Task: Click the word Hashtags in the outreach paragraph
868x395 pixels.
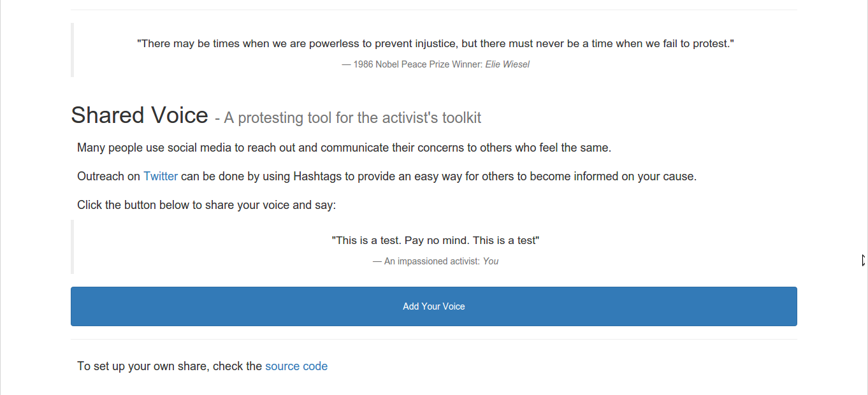Action: coord(317,176)
